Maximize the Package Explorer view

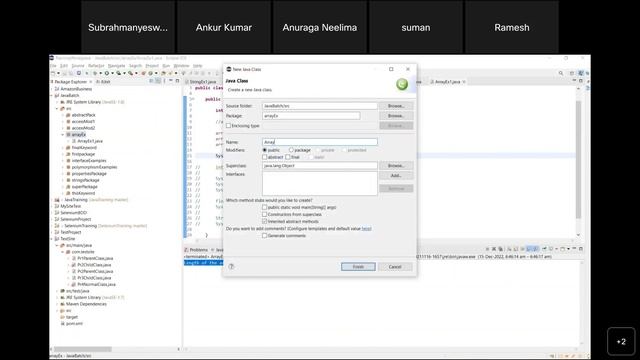pos(177,81)
